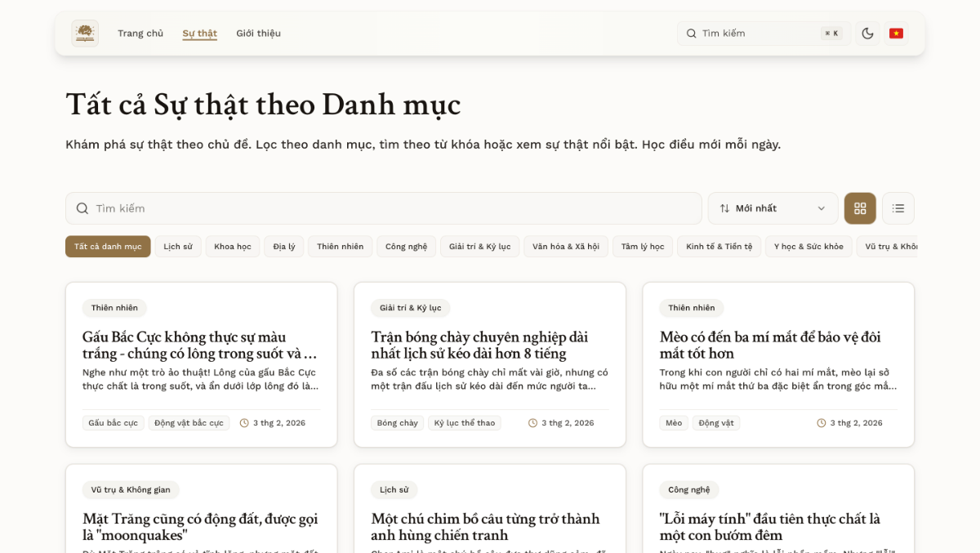Activate the Thiên nhiên filter chip
Viewport: 980px width, 553px height.
coord(340,246)
